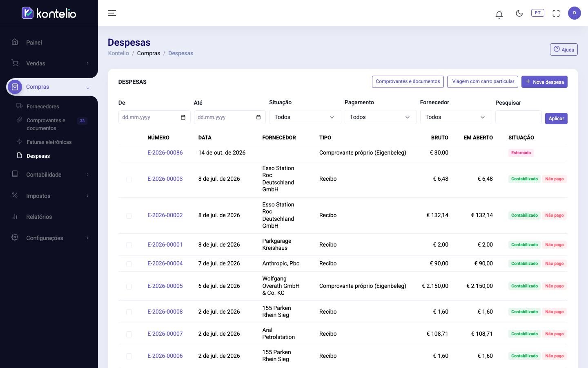588x368 pixels.
Task: Open calendar picker in De field
Action: coord(183,117)
